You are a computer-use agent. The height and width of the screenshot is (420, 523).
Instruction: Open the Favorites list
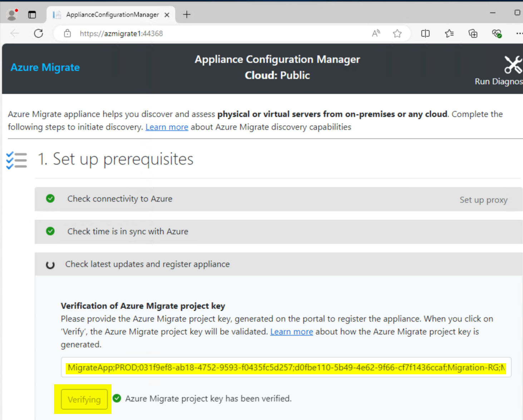(x=449, y=34)
